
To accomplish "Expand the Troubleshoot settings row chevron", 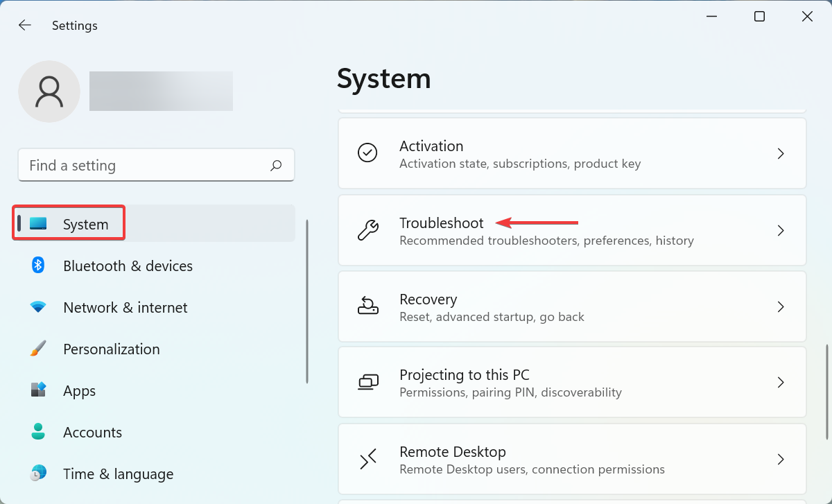I will coord(781,230).
